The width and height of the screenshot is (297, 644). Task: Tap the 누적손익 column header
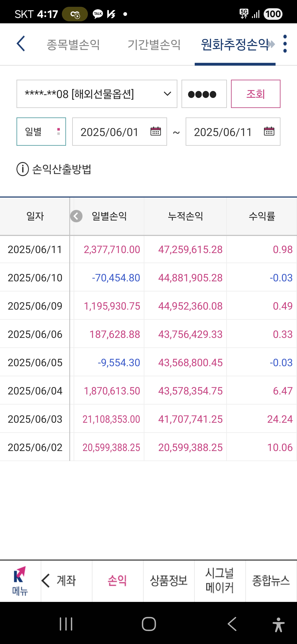click(185, 216)
